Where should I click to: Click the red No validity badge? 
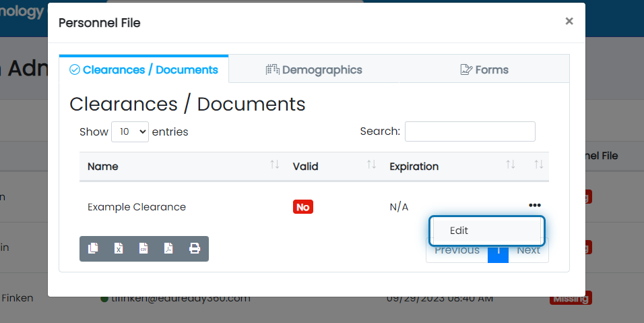302,207
